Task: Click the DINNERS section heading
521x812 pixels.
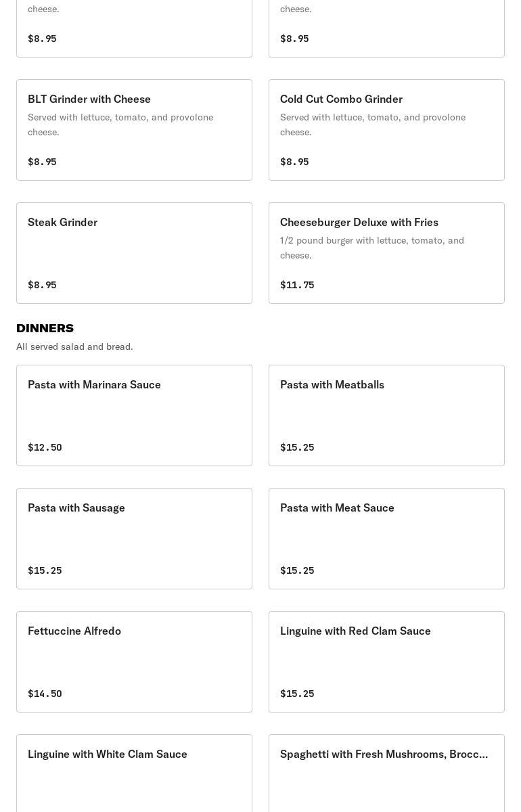Action: (x=45, y=328)
